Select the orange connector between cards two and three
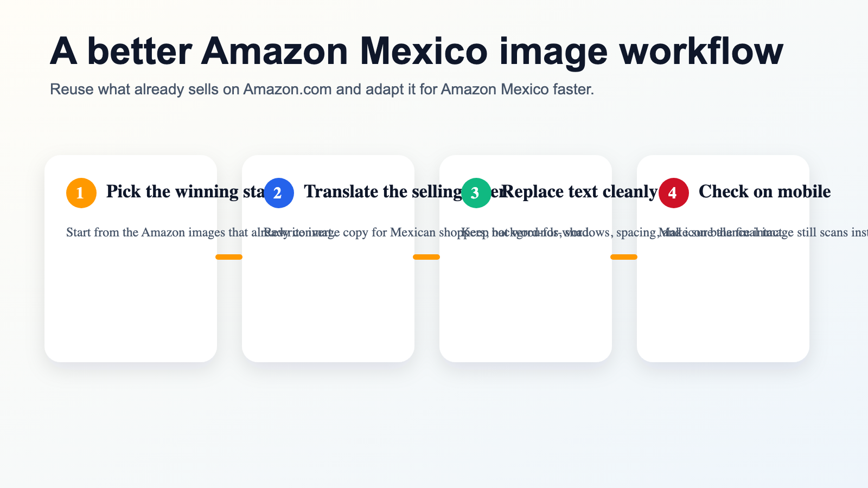The height and width of the screenshot is (488, 868). pos(426,257)
